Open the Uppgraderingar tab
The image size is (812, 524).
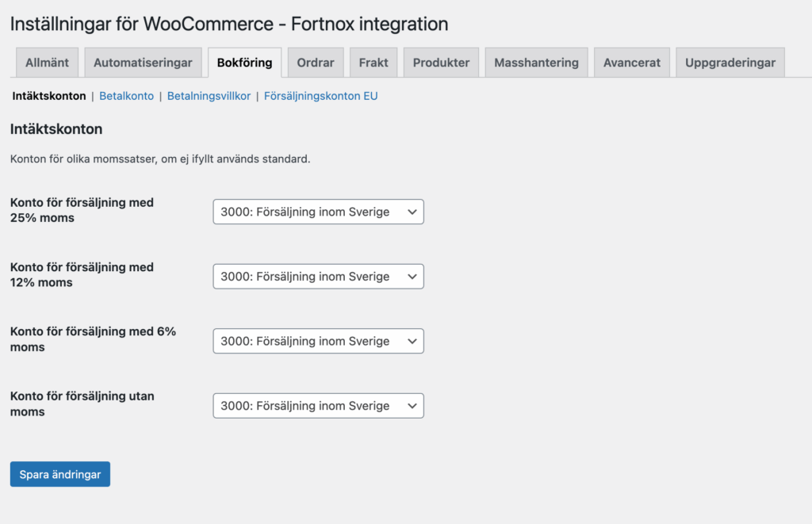[730, 63]
